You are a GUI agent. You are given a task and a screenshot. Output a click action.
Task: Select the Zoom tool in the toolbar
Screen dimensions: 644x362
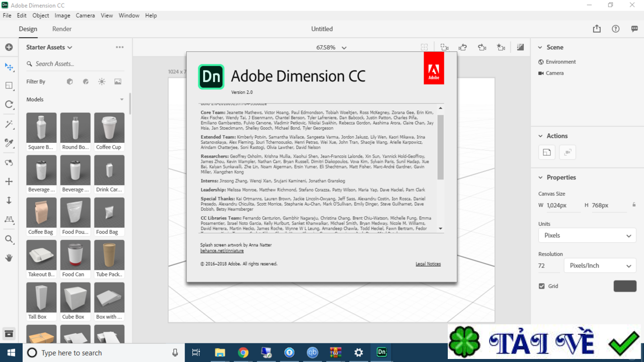coord(9,239)
